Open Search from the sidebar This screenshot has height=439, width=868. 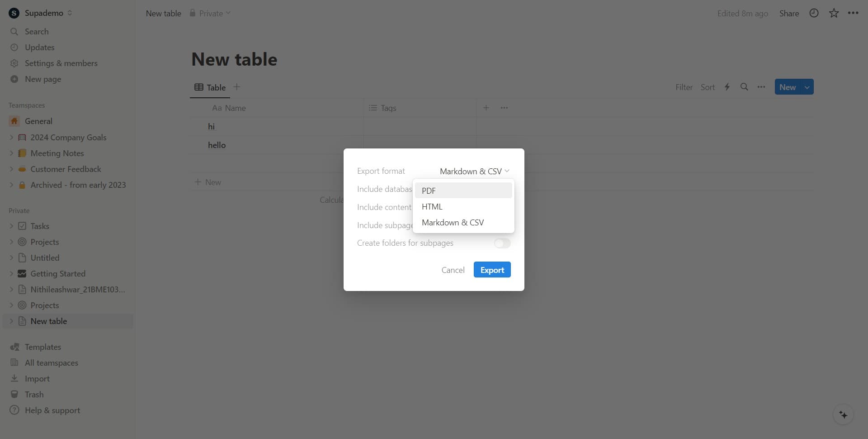(37, 31)
